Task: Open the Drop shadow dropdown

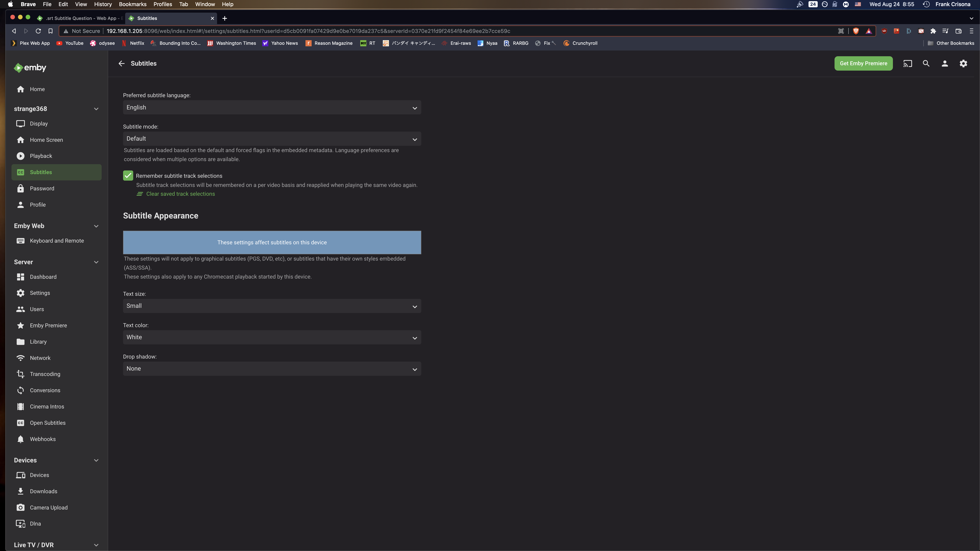Action: (x=272, y=368)
